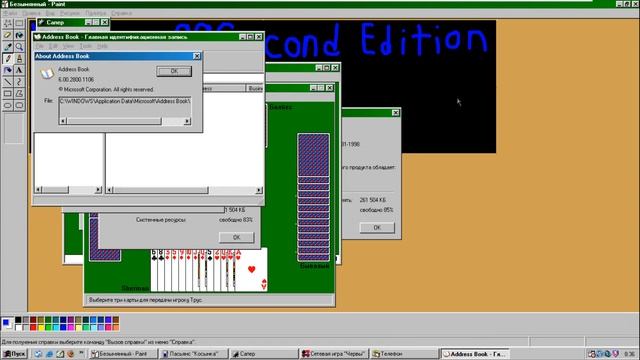Close the Address Book main window
The height and width of the screenshot is (360, 640).
pyautogui.click(x=259, y=37)
